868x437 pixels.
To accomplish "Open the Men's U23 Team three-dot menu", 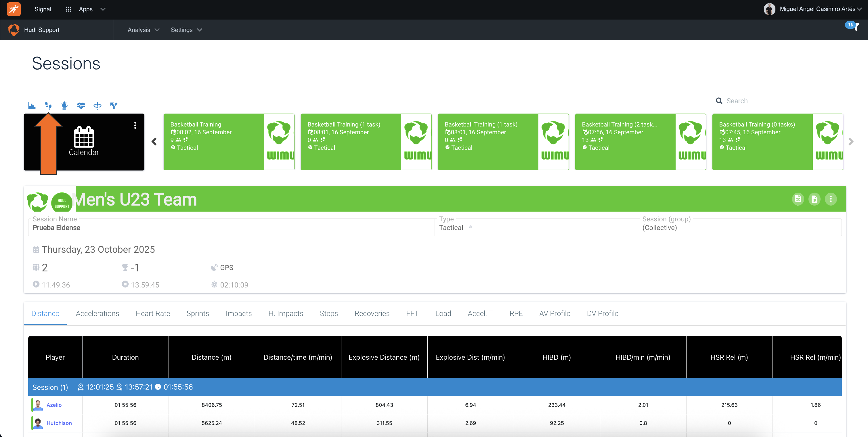I will tap(831, 199).
